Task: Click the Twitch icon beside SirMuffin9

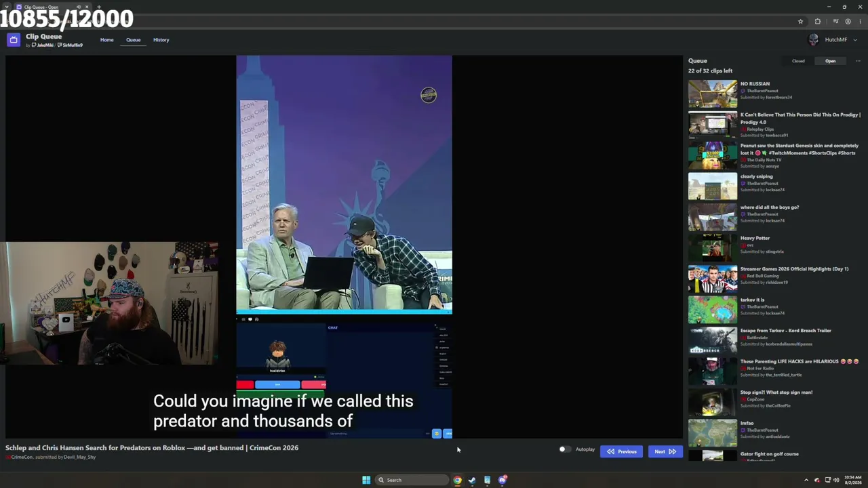Action: (60, 45)
